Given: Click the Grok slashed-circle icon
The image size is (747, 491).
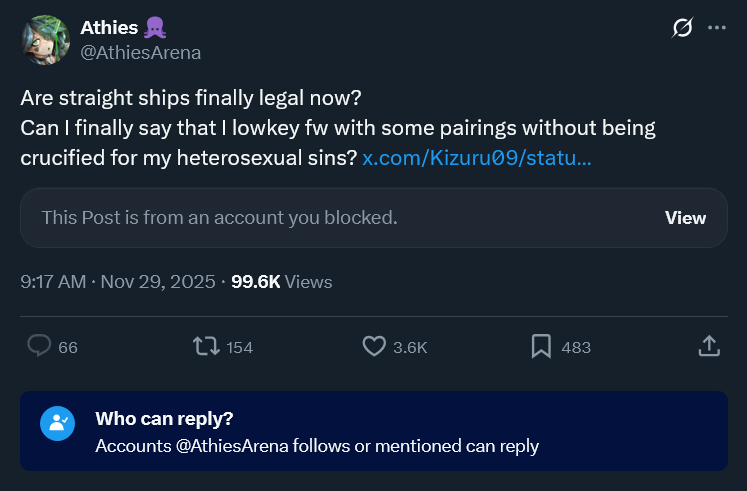Looking at the screenshot, I should pyautogui.click(x=682, y=28).
